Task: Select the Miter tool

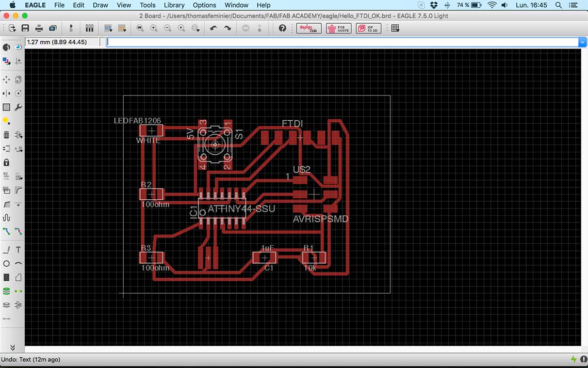Action: [18, 190]
